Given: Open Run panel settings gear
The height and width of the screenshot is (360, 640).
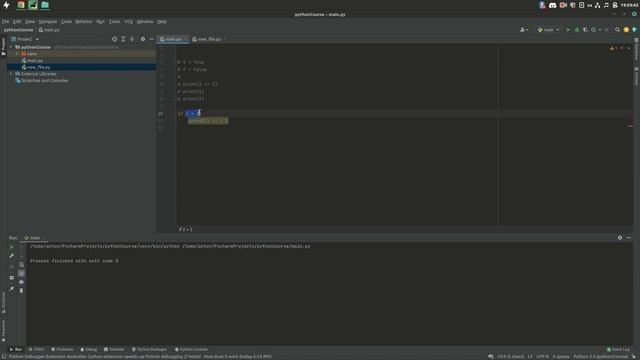Looking at the screenshot, I should [x=620, y=238].
